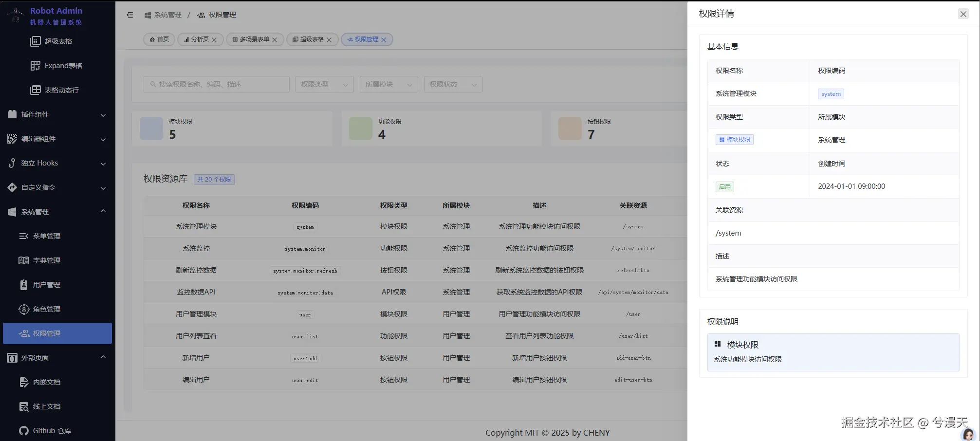Viewport: 980px width, 441px height.
Task: Click the 功能权限 stat card
Action: (442, 129)
